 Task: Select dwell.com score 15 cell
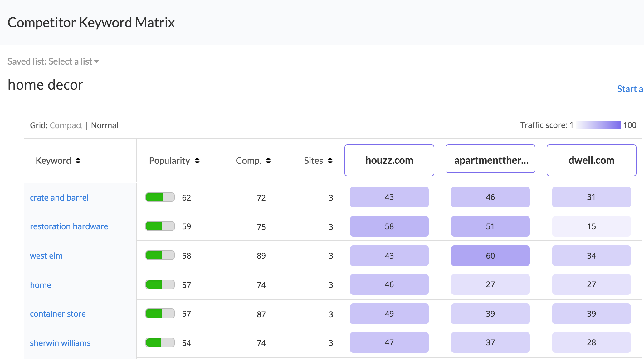pos(592,226)
